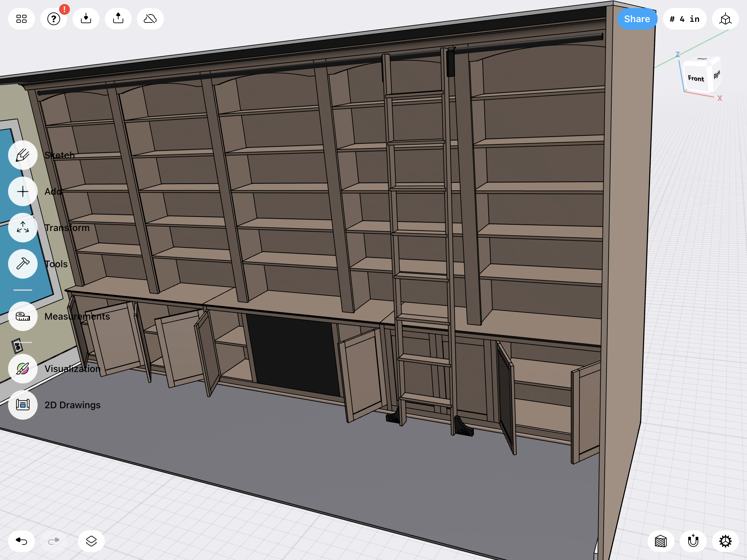Image resolution: width=747 pixels, height=560 pixels.
Task: Open the layers panel
Action: pyautogui.click(x=91, y=541)
